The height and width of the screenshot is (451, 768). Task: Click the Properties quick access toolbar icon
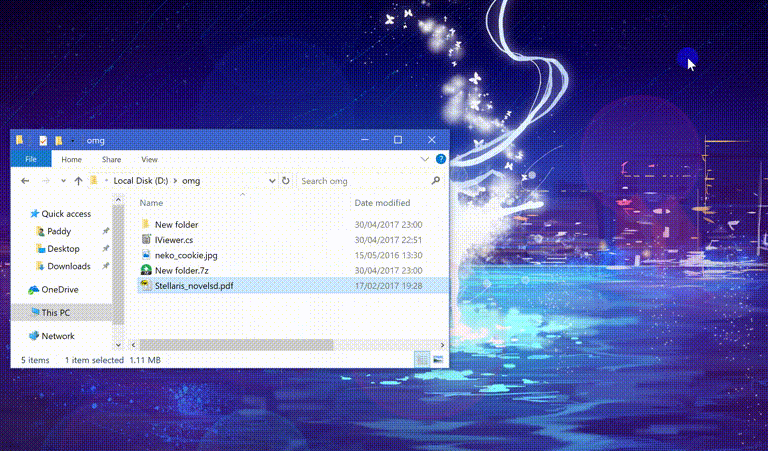(x=43, y=141)
